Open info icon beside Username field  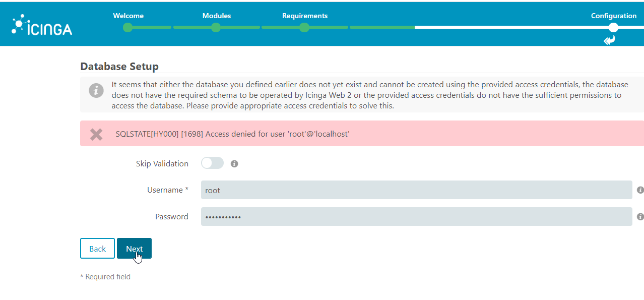(640, 190)
